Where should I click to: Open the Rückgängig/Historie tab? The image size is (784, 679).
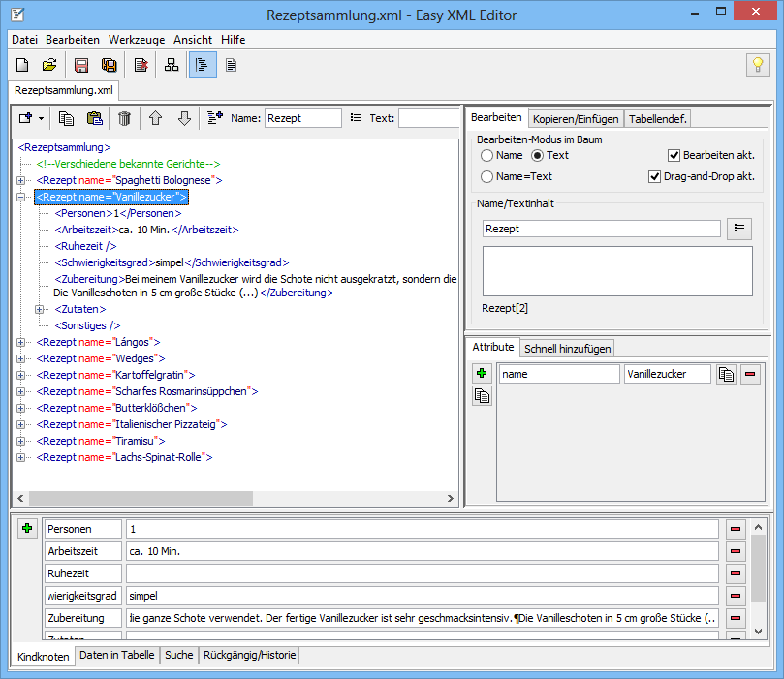pos(249,655)
